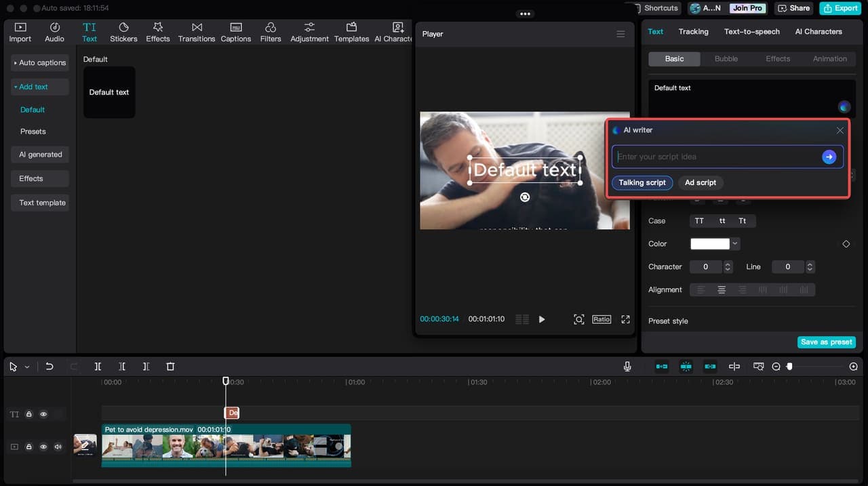This screenshot has width=868, height=486.
Task: Click the white text color swatch
Action: pos(709,244)
